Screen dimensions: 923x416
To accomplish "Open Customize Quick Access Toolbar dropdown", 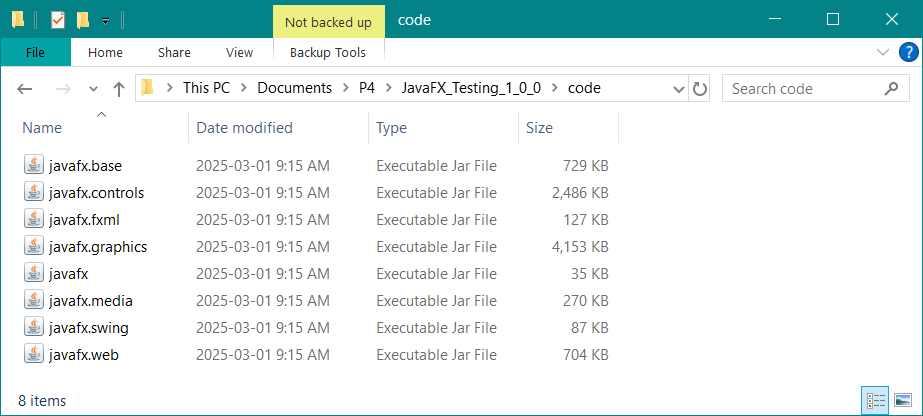I will pyautogui.click(x=105, y=21).
